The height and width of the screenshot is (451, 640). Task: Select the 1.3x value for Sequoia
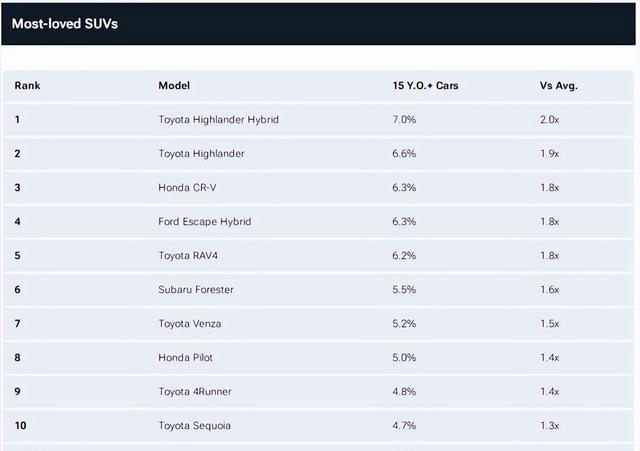pos(549,426)
